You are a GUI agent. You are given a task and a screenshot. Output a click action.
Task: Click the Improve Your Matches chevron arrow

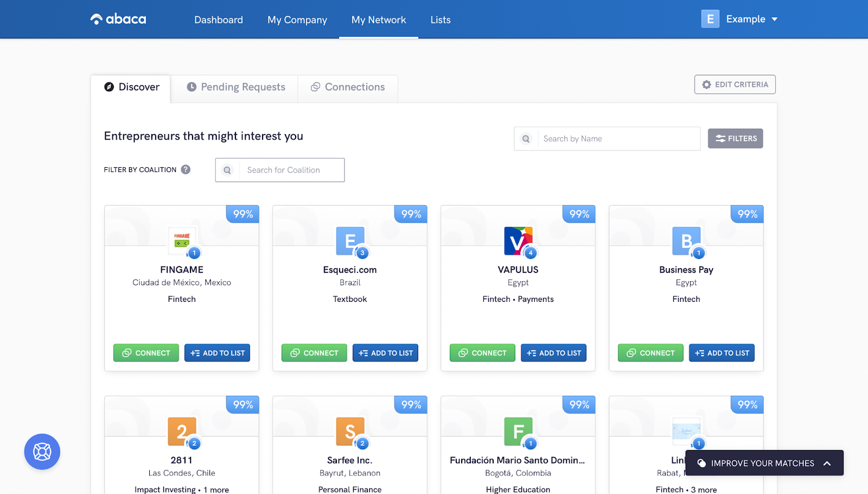(827, 463)
